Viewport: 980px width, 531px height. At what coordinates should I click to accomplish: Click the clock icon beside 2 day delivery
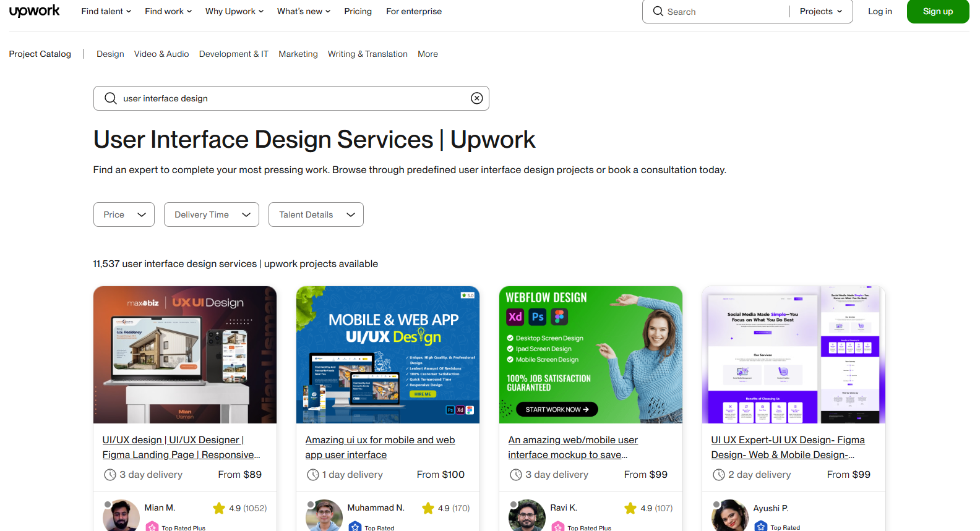coord(718,475)
